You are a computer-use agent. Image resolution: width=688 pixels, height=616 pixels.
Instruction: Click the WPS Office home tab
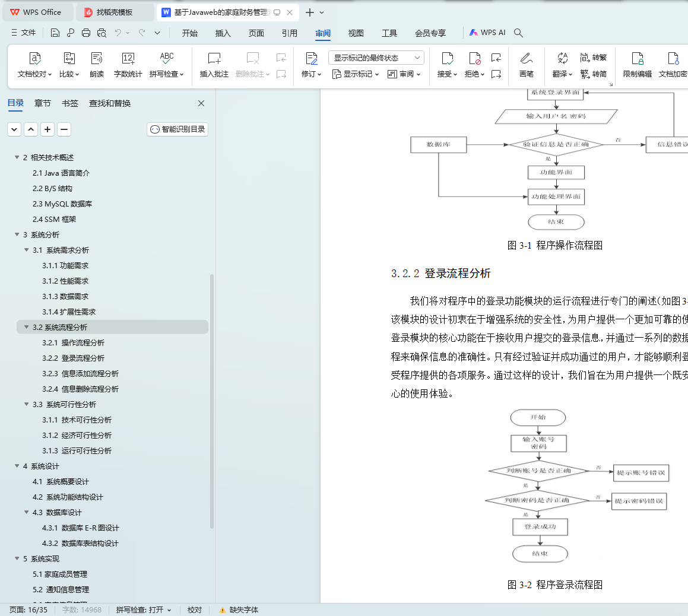[x=38, y=12]
